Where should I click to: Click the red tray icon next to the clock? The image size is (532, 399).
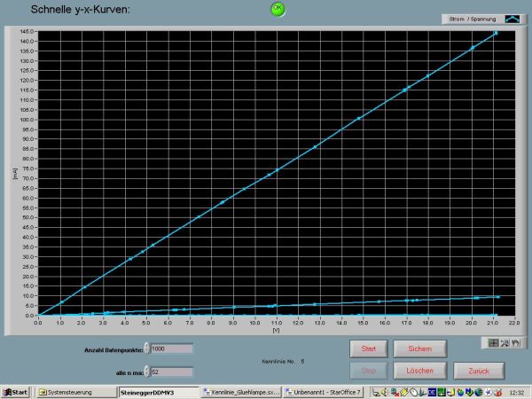point(498,393)
